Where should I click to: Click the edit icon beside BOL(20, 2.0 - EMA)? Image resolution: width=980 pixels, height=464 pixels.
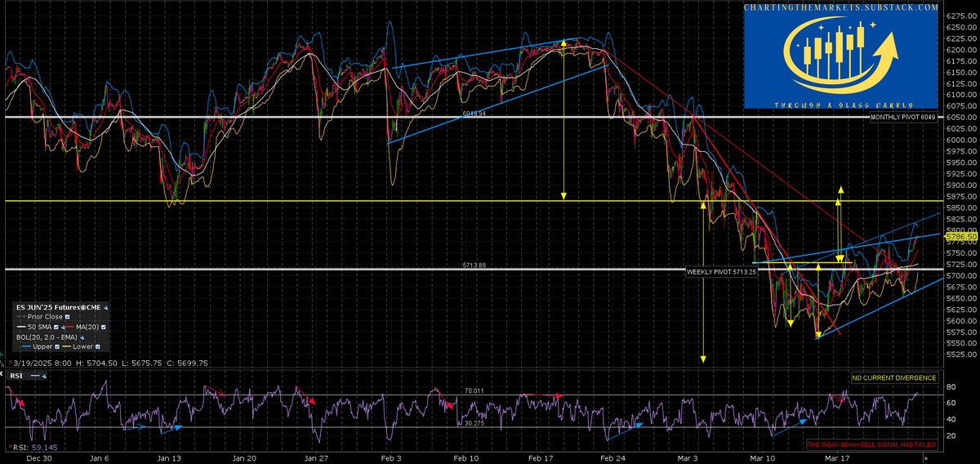tap(82, 337)
